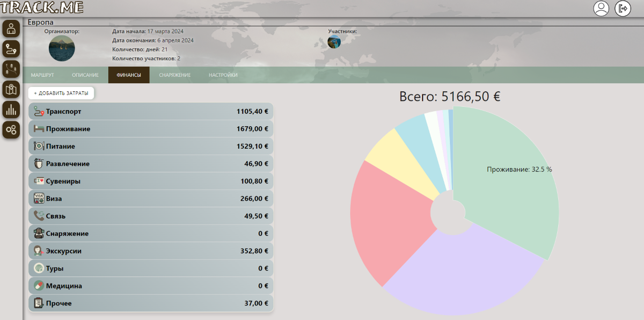Click the Европа trip title
Viewport: 644px width, 320px height.
coord(40,22)
